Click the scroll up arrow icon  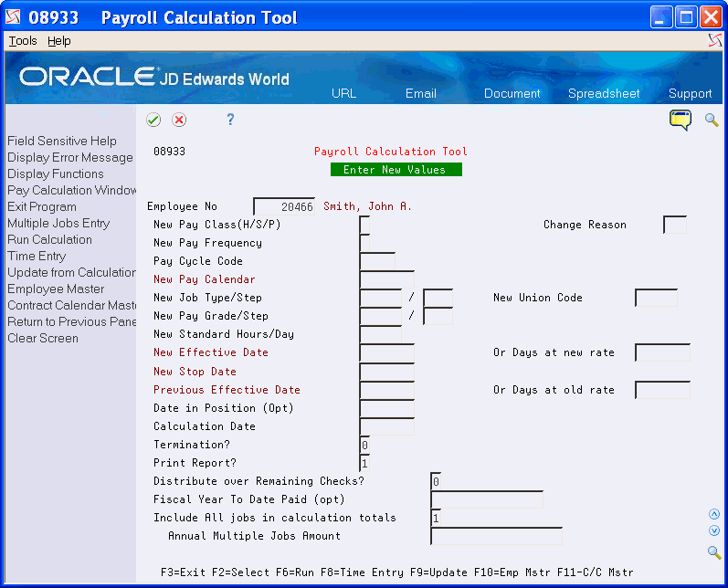pyautogui.click(x=714, y=514)
